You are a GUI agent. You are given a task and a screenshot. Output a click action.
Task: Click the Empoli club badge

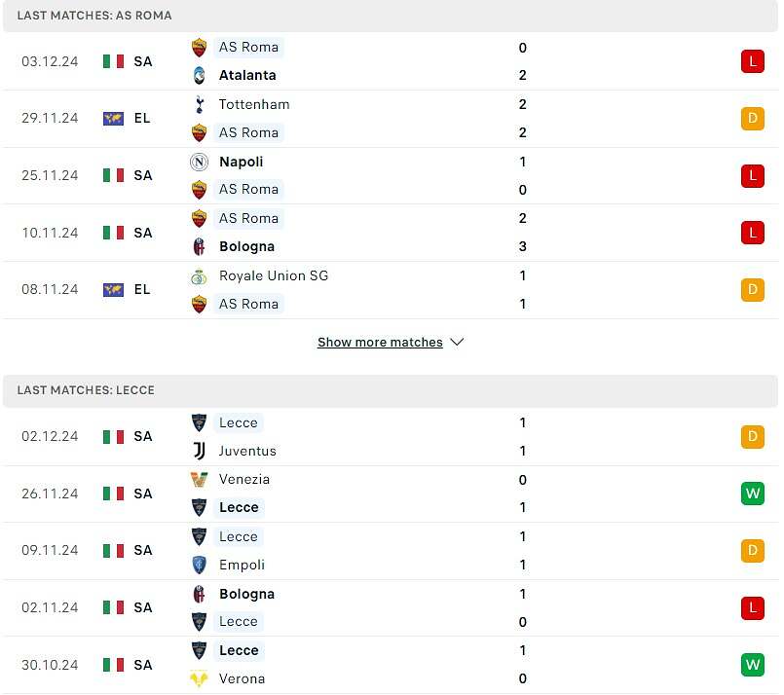click(x=199, y=565)
